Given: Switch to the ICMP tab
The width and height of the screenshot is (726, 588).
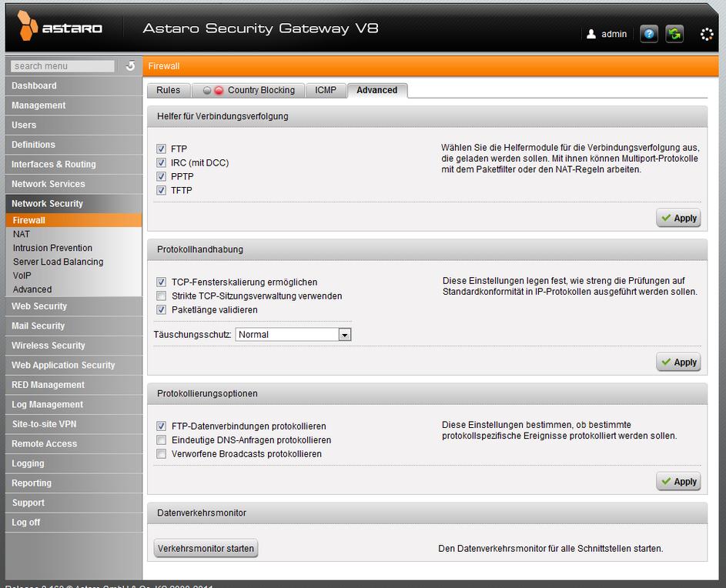Looking at the screenshot, I should click(x=326, y=90).
